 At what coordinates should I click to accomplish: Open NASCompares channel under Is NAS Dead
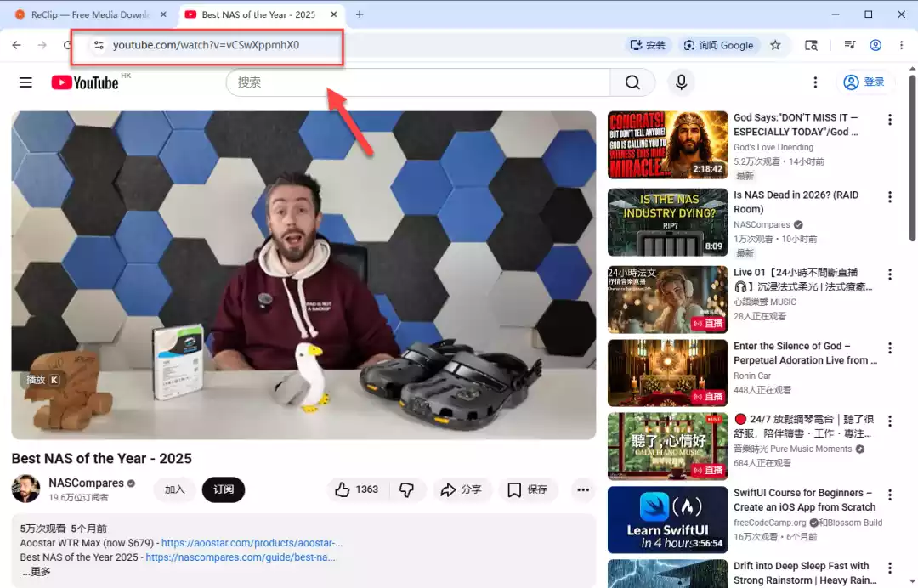pyautogui.click(x=762, y=224)
